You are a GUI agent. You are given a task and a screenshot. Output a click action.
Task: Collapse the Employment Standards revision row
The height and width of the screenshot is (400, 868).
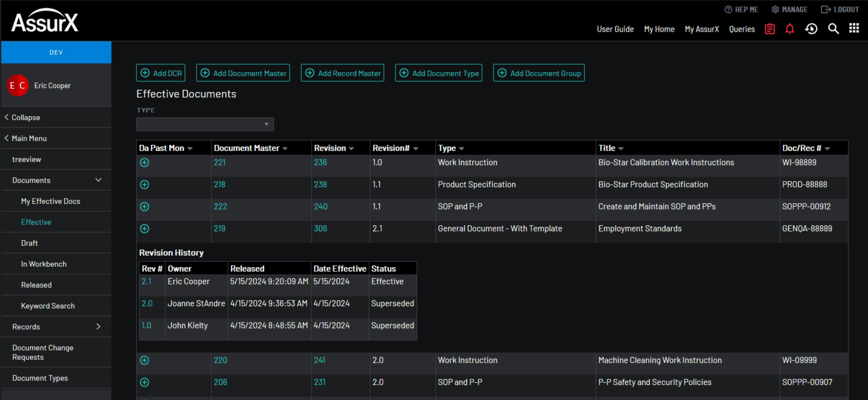click(145, 229)
